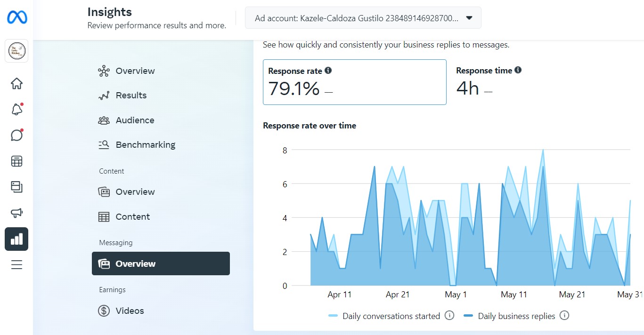The height and width of the screenshot is (335, 644).
Task: Click the page profile picture thumbnail
Action: (16, 51)
